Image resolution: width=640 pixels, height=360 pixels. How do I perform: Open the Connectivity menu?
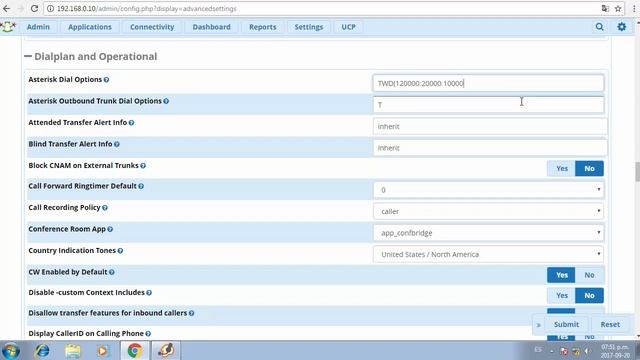(x=152, y=27)
